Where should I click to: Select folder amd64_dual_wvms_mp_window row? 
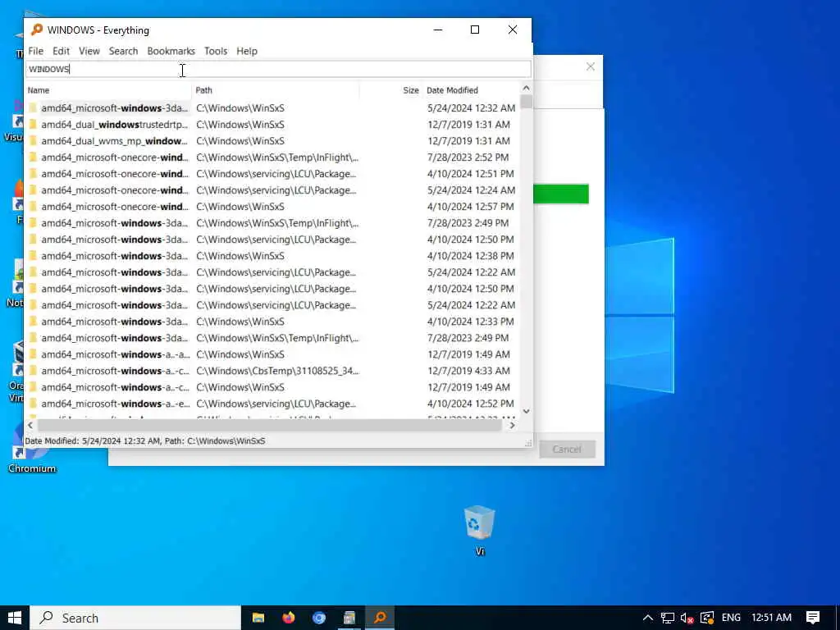(272, 141)
